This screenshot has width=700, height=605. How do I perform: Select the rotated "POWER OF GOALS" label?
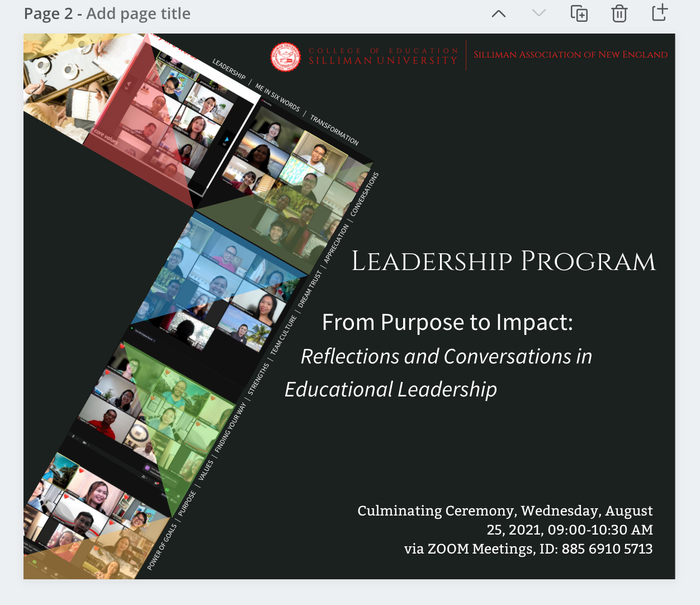[x=164, y=545]
